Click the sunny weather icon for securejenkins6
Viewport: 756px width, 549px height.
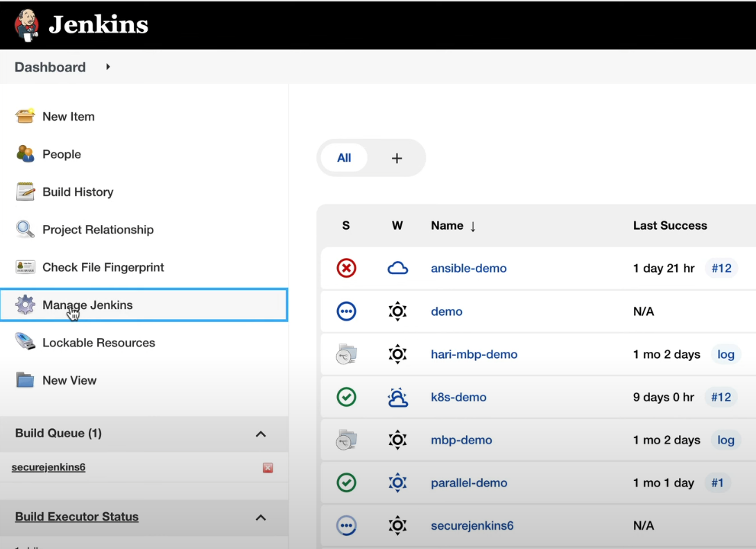398,525
